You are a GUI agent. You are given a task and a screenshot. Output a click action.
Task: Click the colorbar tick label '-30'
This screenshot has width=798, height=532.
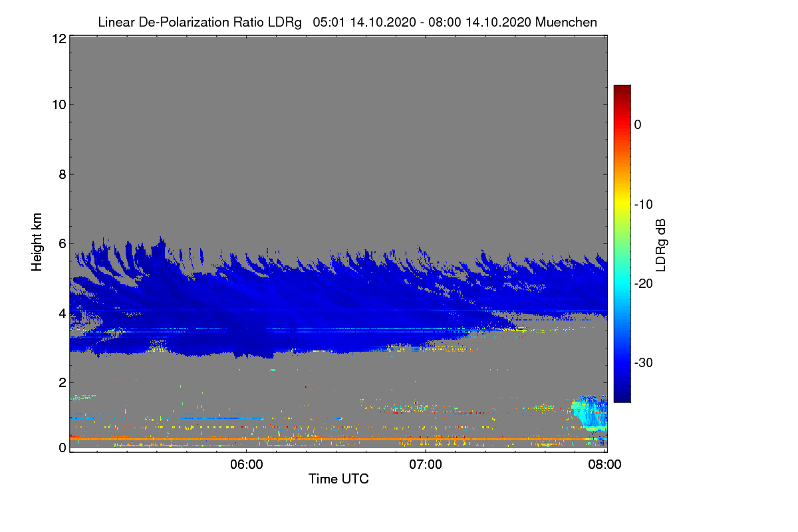[x=643, y=362]
